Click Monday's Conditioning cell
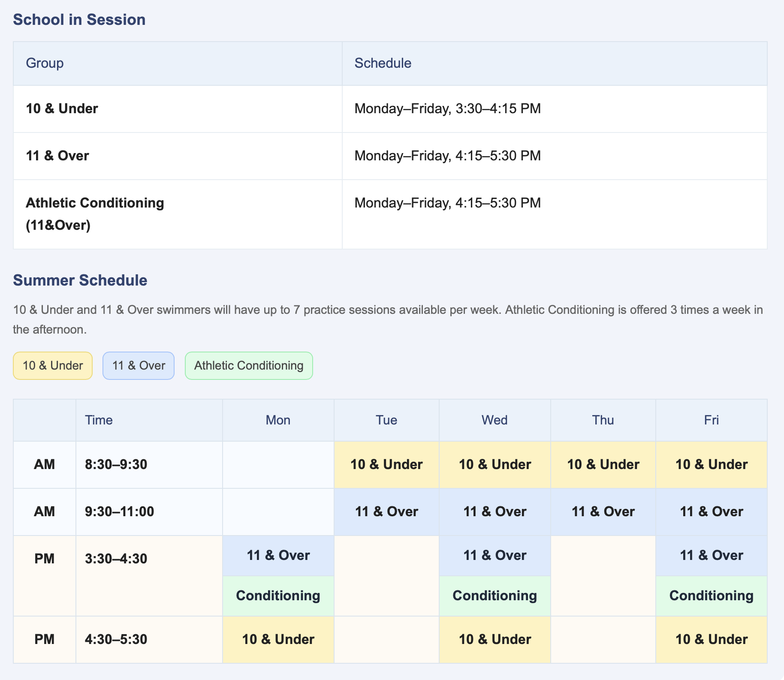The image size is (784, 680). point(278,596)
